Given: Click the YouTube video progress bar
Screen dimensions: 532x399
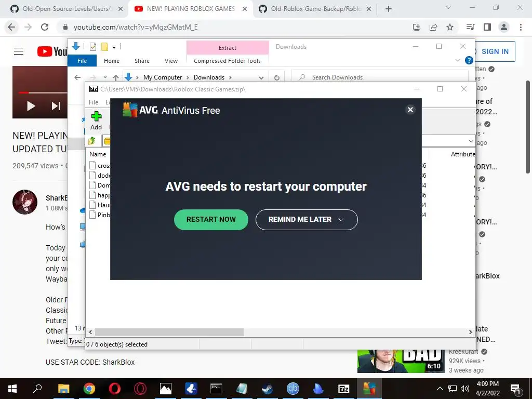Looking at the screenshot, I should (x=43, y=92).
